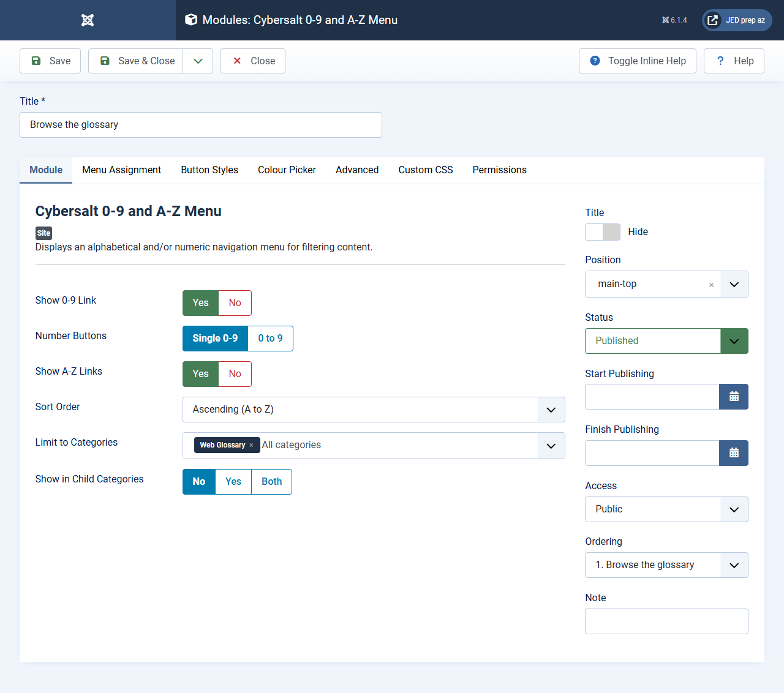This screenshot has width=784, height=693.
Task: Click the module cube icon in header
Action: coord(191,20)
